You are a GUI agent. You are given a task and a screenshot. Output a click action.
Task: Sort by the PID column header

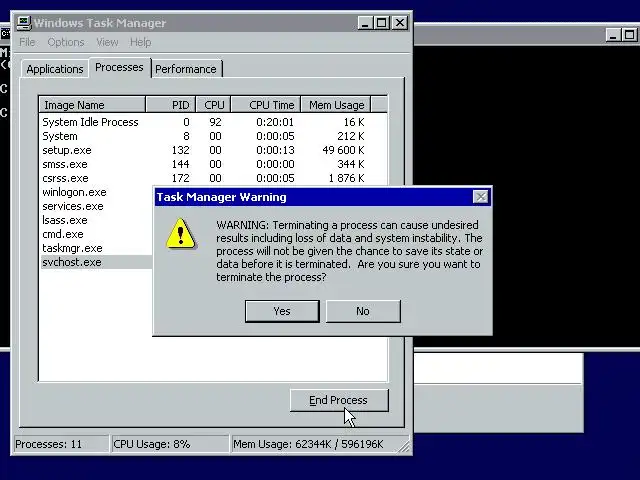[171, 105]
